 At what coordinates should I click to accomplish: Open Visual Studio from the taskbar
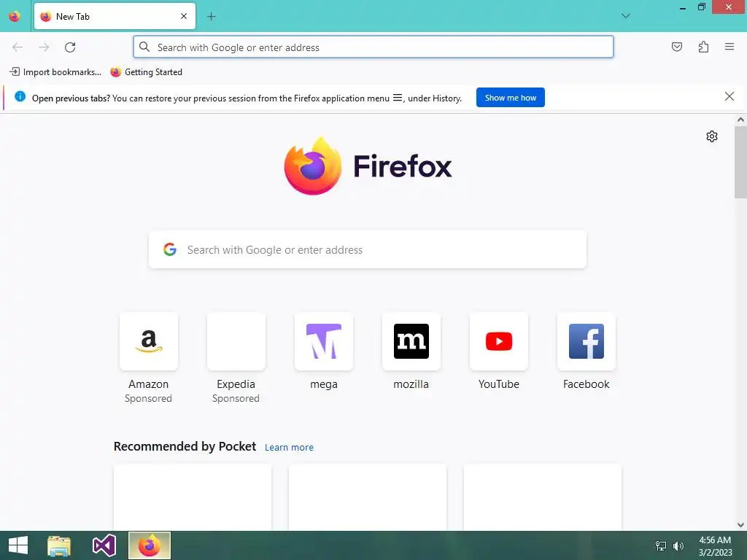coord(104,545)
